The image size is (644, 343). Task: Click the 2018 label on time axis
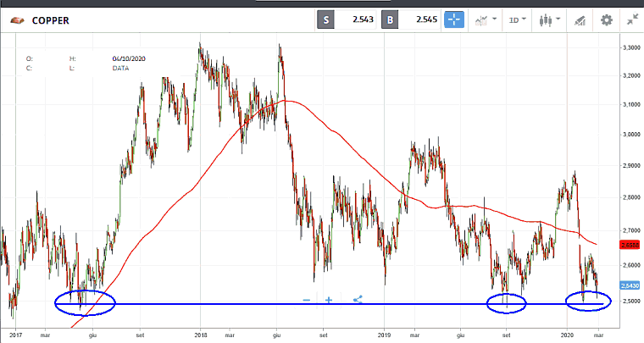click(x=201, y=334)
